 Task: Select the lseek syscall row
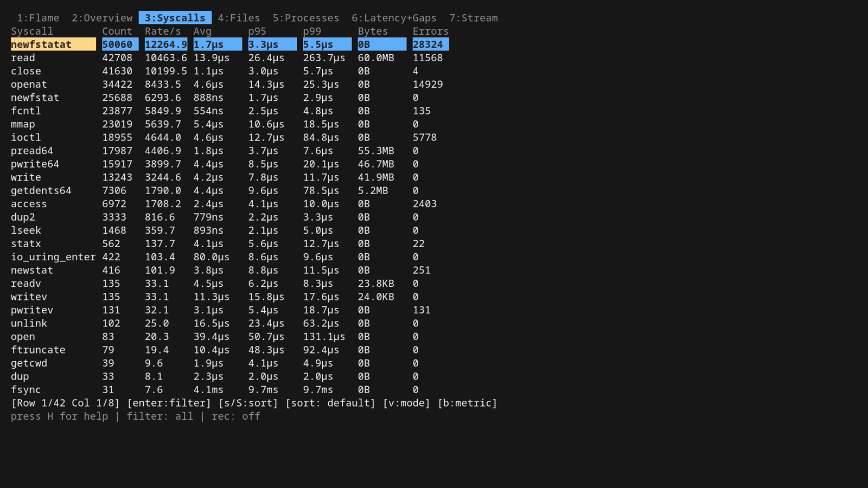(230, 230)
